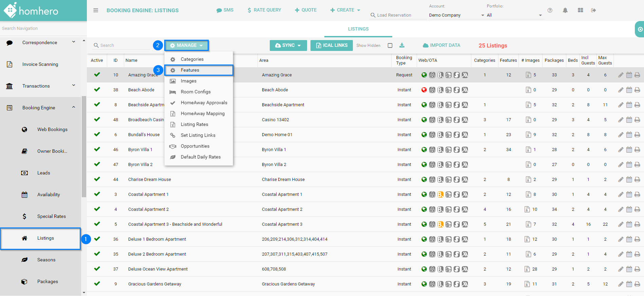Toggle active checkmark for Coastal Apartment 2
Screen dimensions: 644x296
[97, 209]
